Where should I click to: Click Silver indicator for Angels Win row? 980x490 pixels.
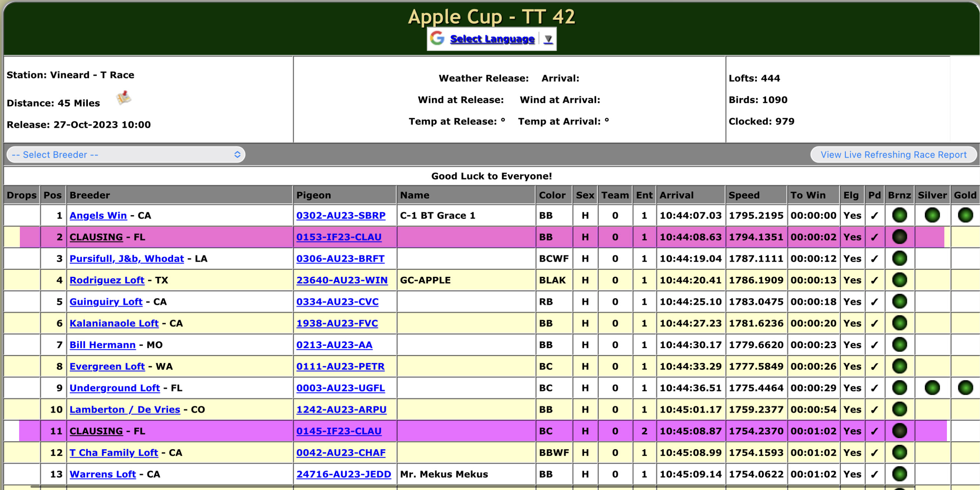click(x=932, y=215)
